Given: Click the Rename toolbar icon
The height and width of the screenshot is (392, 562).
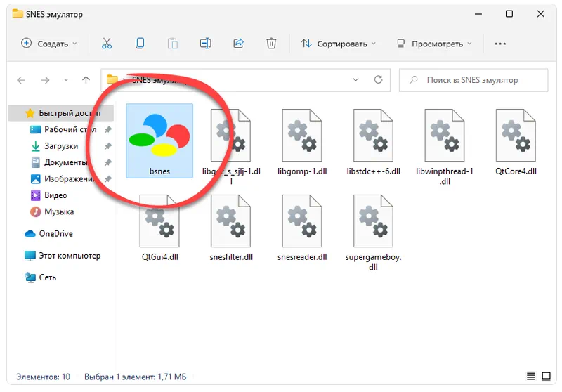Looking at the screenshot, I should (x=205, y=44).
